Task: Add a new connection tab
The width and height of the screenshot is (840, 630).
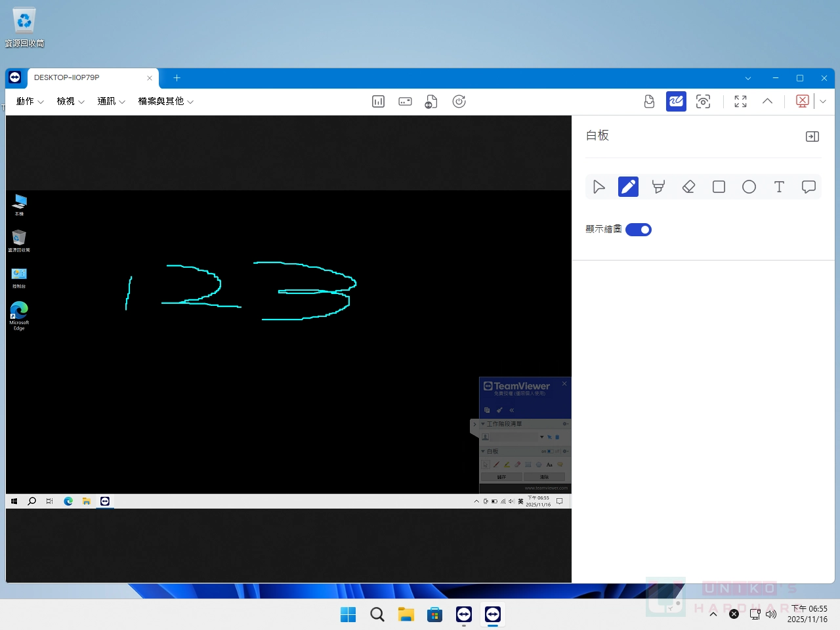Action: point(177,77)
